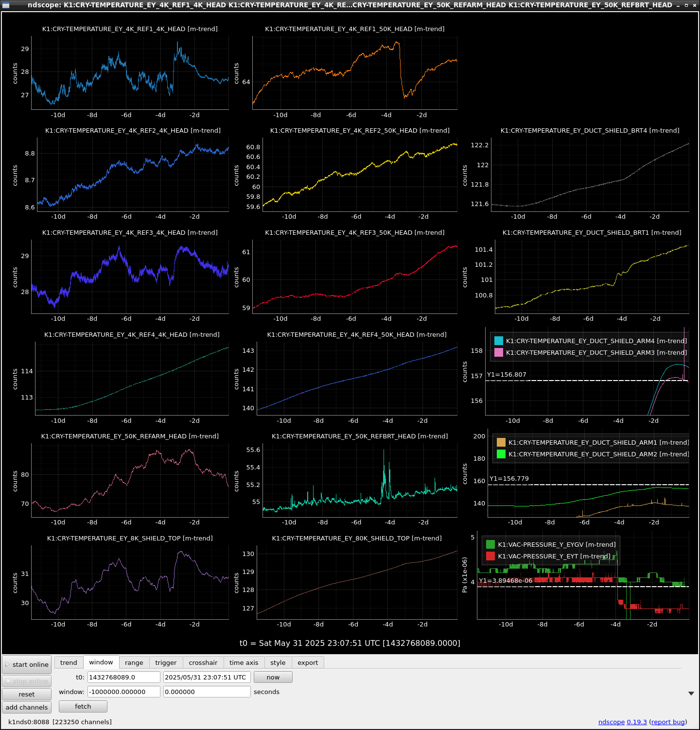Viewport: 700px width, 730px height.
Task: Click the Pa (x1e-06) axis label
Action: (465, 575)
